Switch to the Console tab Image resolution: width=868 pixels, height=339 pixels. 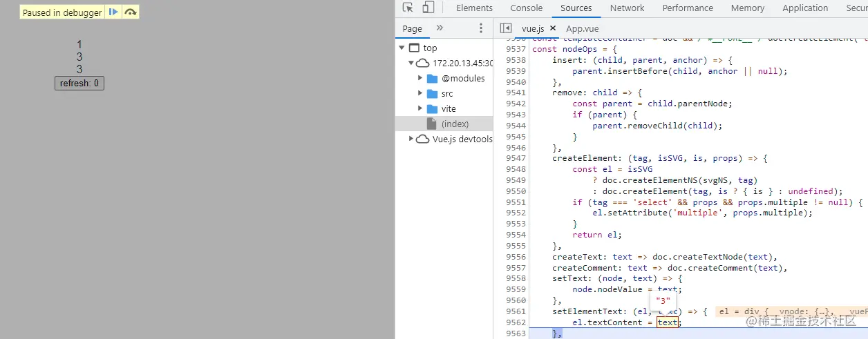click(x=527, y=8)
